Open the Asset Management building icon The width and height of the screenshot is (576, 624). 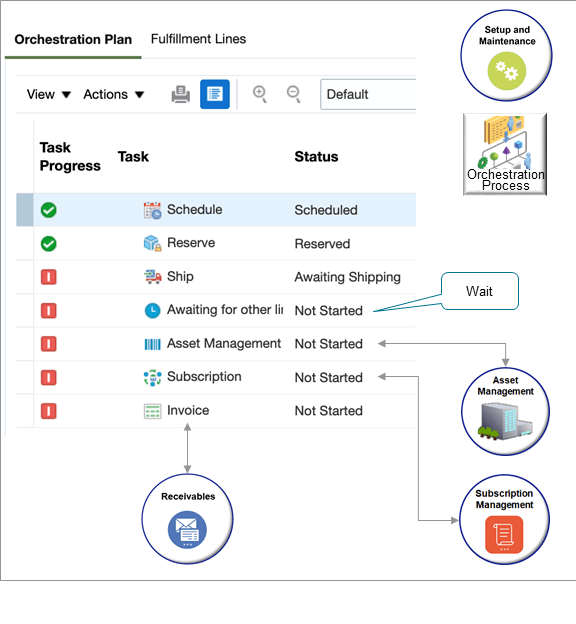point(505,411)
